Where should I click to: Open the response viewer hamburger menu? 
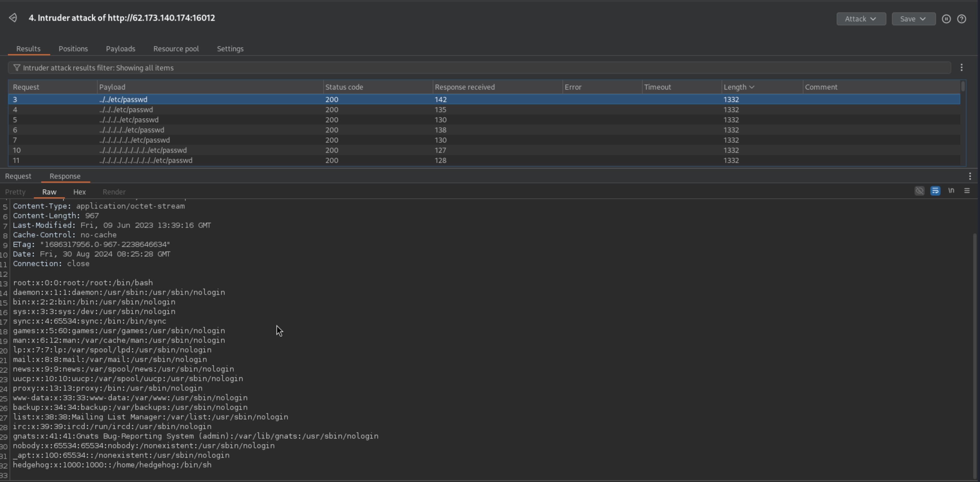coord(967,191)
